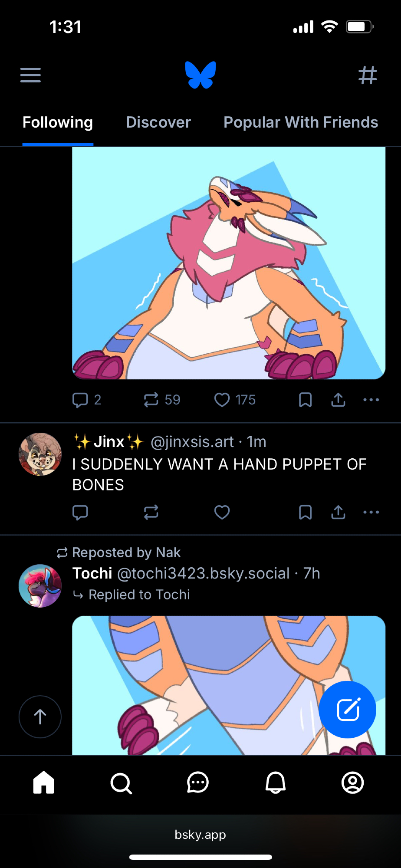Open the Search tab in bottom bar
Image resolution: width=401 pixels, height=868 pixels.
tap(121, 783)
